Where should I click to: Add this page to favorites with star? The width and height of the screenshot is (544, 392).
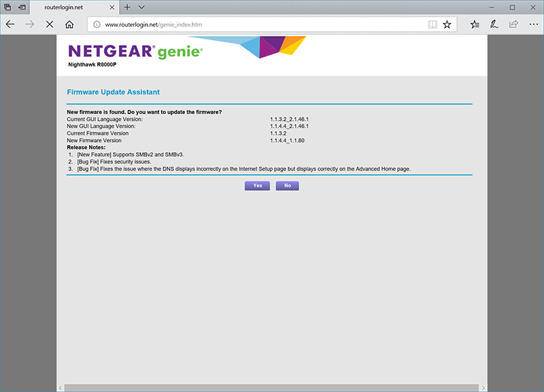[447, 24]
